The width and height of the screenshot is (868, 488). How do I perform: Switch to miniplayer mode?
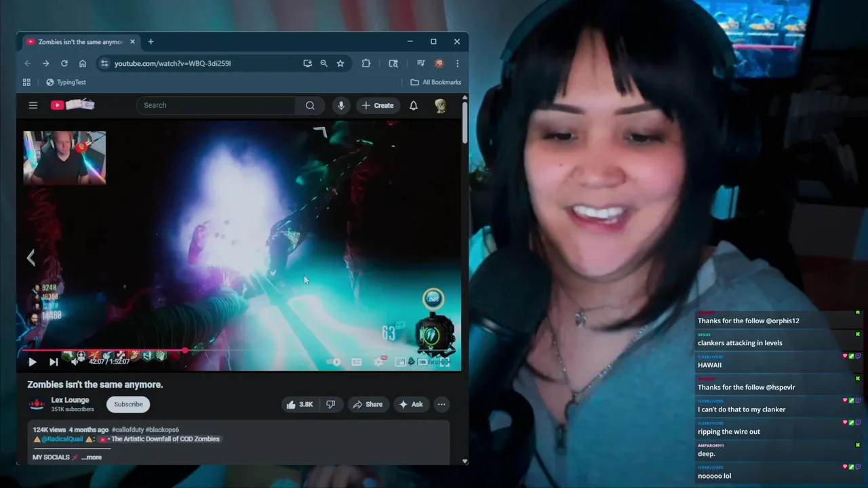(401, 362)
